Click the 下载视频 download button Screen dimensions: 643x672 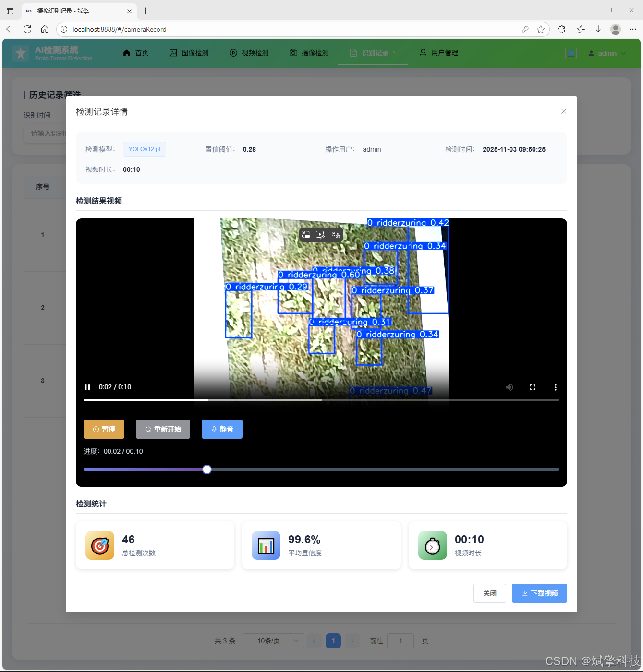(x=539, y=593)
